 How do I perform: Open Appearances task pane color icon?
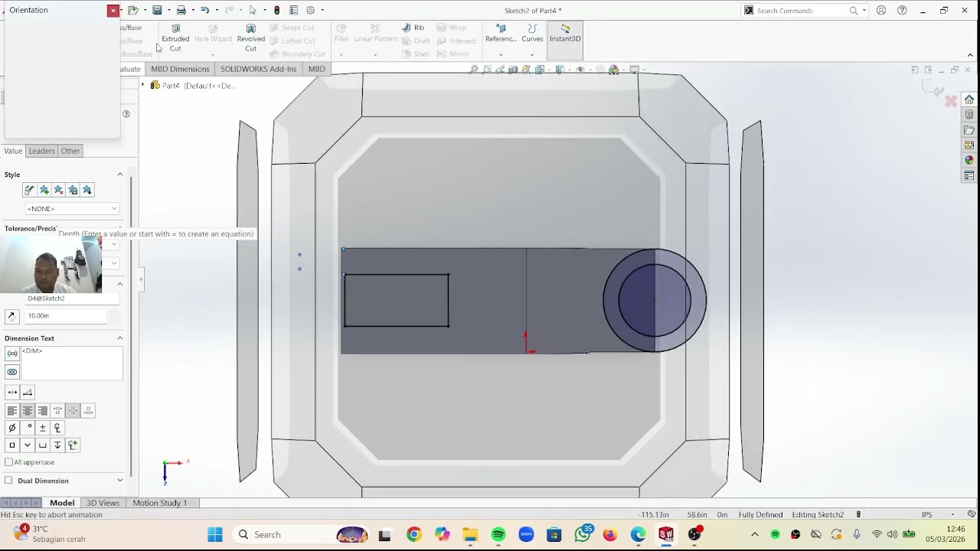969,160
